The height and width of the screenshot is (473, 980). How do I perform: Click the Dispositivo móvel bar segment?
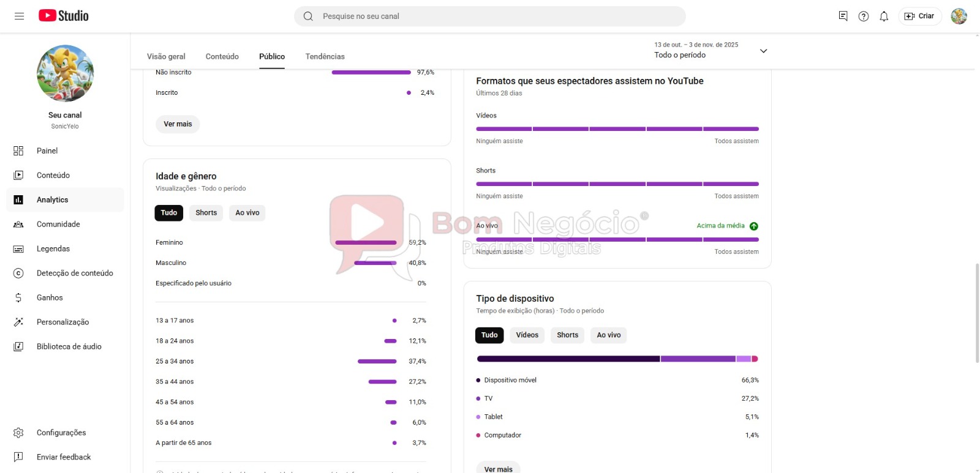568,359
